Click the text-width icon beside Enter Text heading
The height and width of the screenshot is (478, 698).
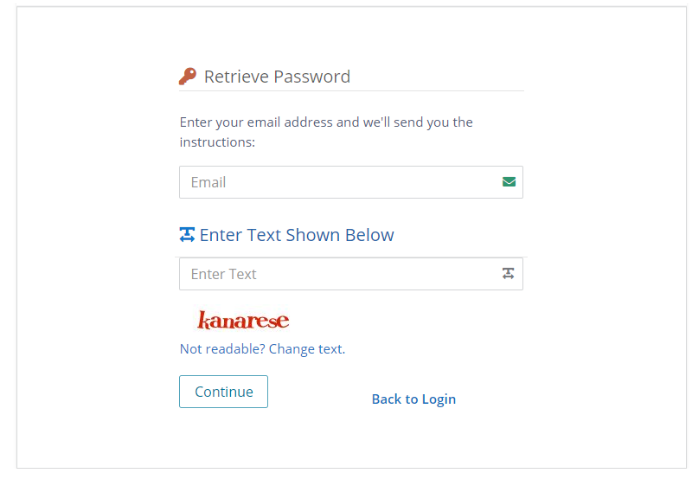tap(187, 235)
